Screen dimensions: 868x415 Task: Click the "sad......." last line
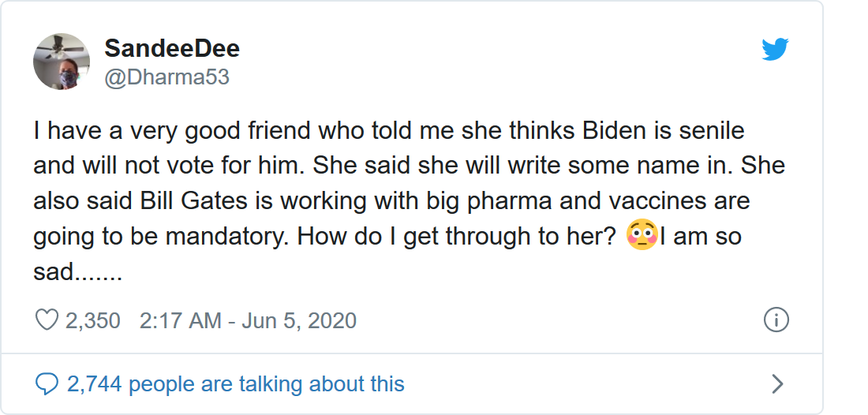pos(77,272)
